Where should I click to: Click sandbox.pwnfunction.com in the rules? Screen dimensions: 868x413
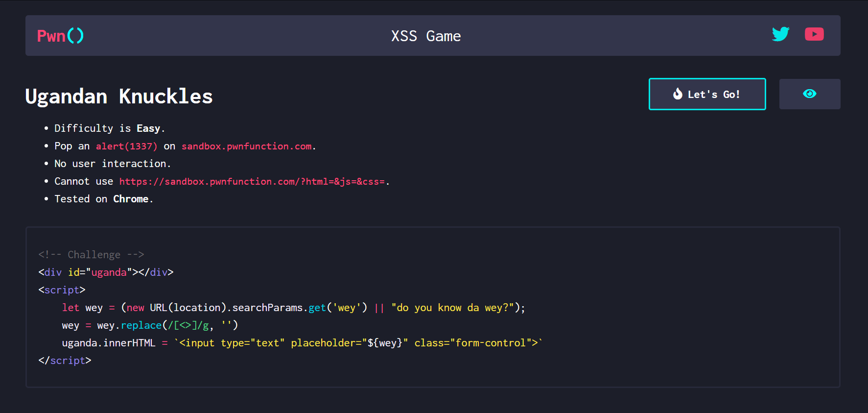click(x=247, y=146)
